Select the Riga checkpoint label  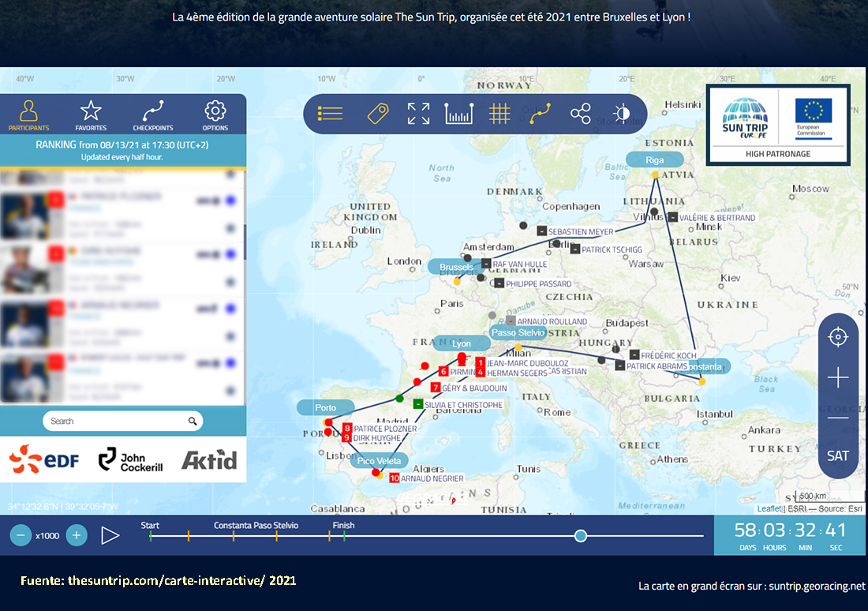654,160
